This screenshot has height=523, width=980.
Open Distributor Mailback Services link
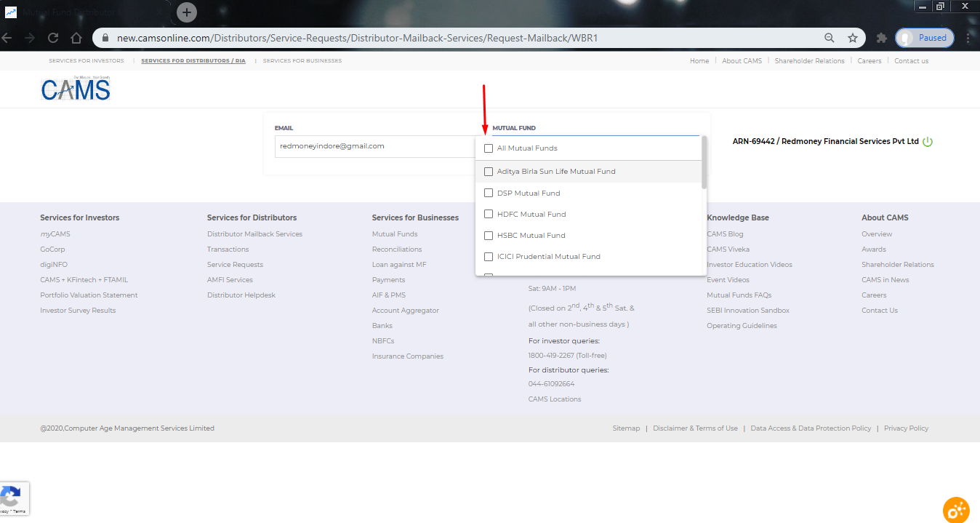(x=254, y=234)
